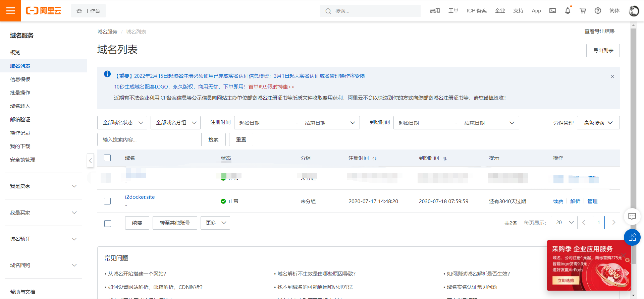Click the 工作台 home button

pos(88,11)
